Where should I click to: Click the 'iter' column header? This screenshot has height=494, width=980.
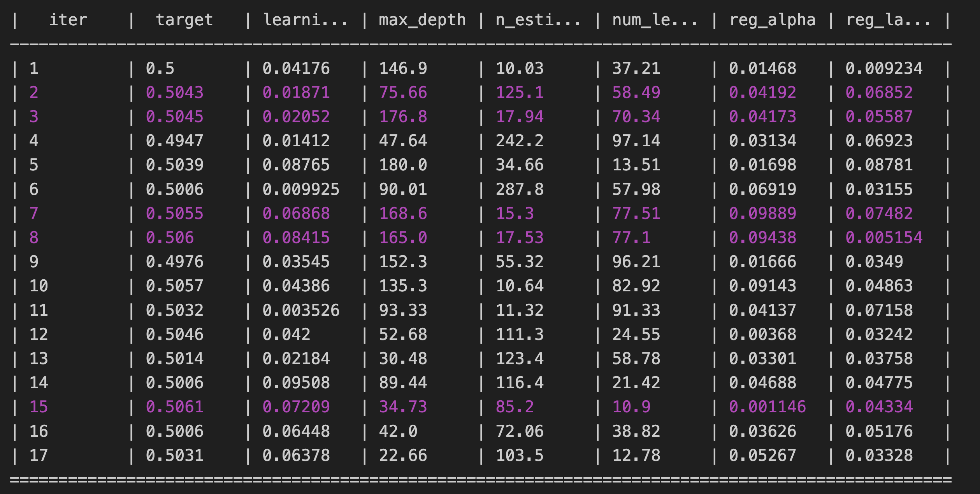[68, 20]
